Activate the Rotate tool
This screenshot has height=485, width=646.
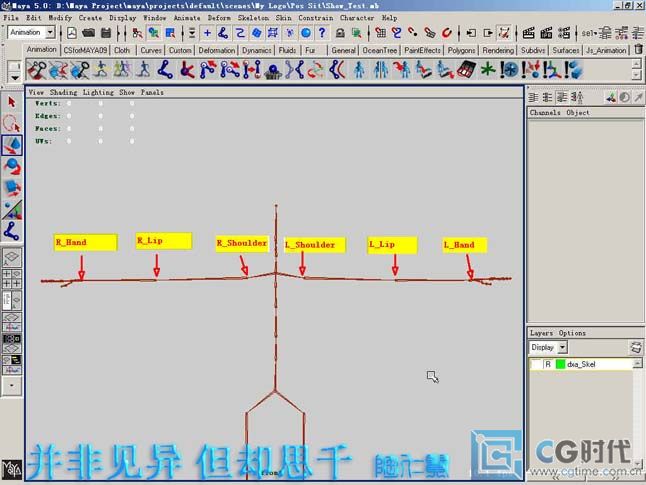12,166
